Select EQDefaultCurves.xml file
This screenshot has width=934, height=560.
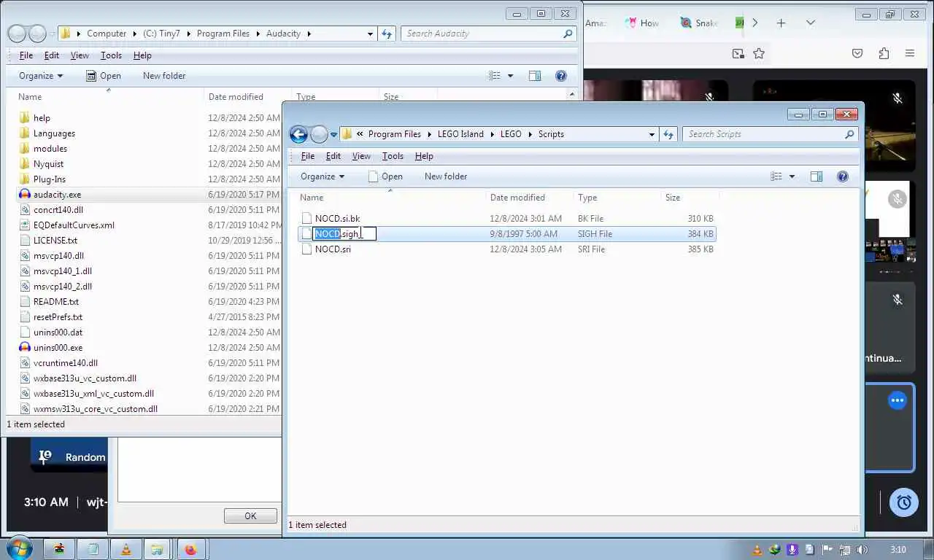coord(74,225)
